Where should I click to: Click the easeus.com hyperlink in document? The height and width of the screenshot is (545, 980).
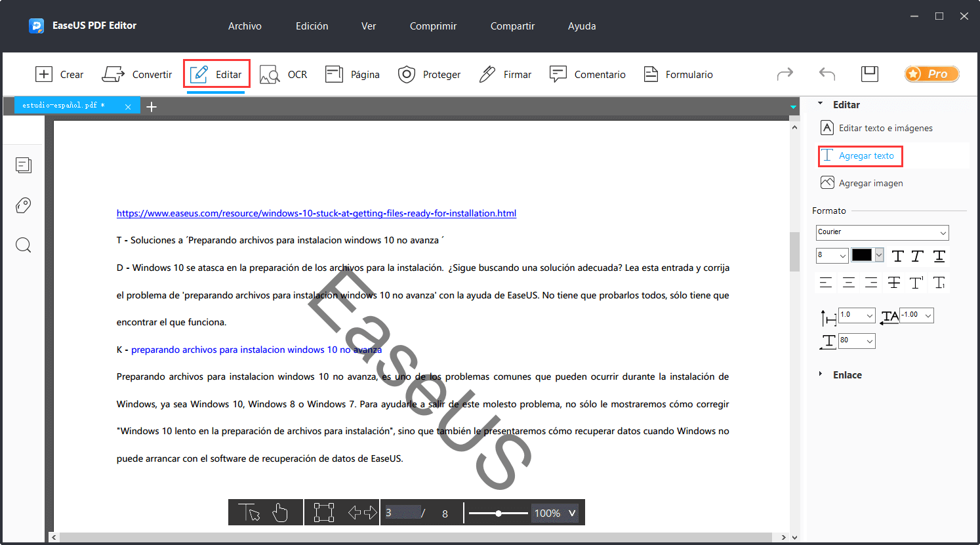(x=316, y=213)
